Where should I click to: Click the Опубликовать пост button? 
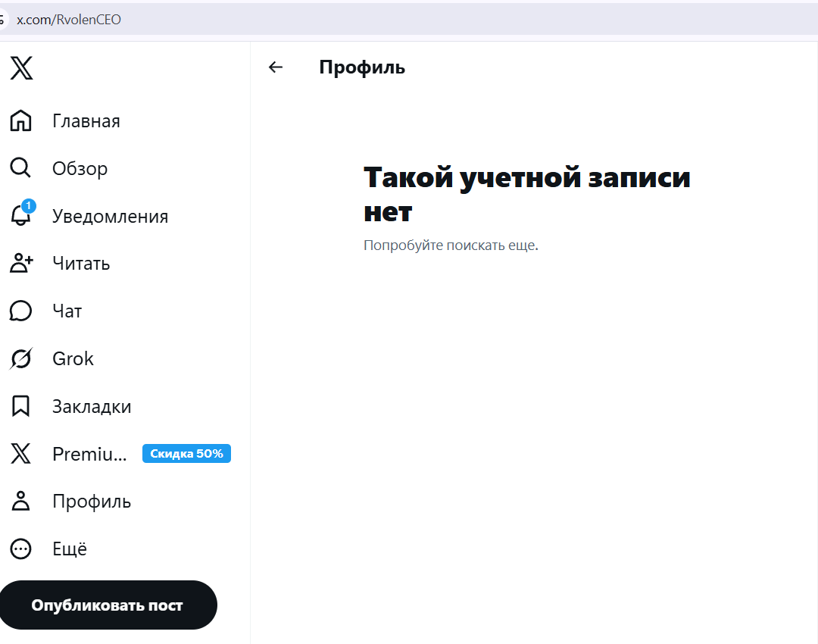click(108, 605)
